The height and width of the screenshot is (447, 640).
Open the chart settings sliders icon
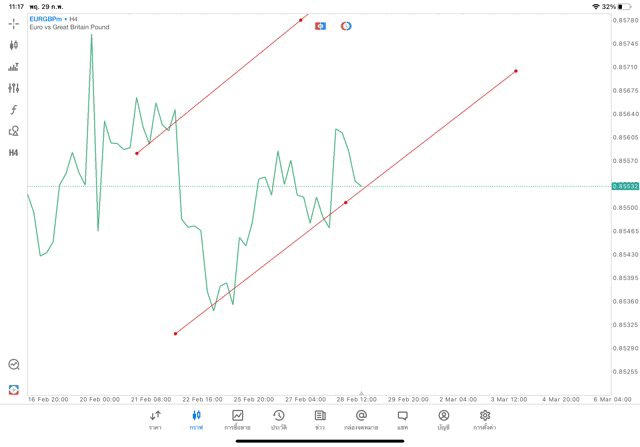click(14, 88)
